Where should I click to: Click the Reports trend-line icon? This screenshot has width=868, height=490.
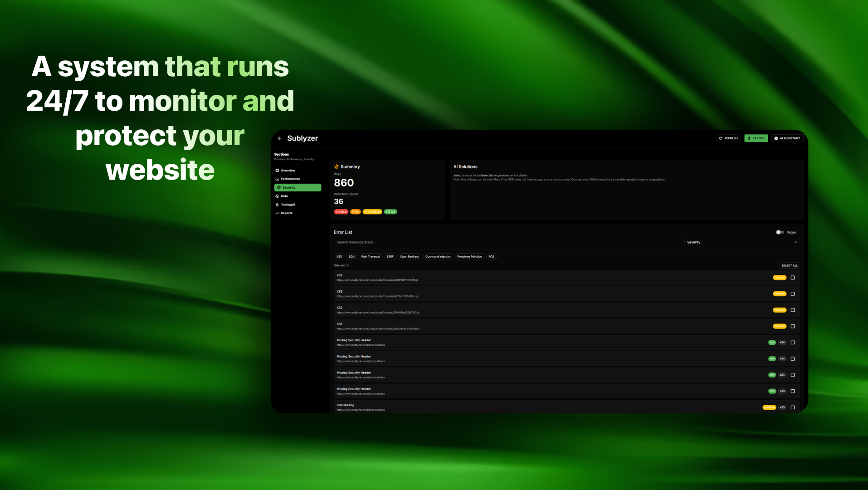coord(277,213)
